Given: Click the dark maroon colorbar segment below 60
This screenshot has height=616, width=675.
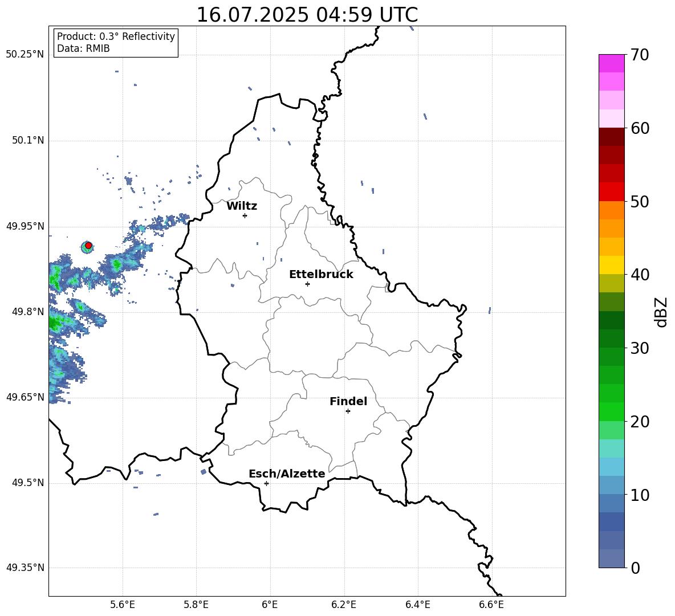Looking at the screenshot, I should point(611,137).
